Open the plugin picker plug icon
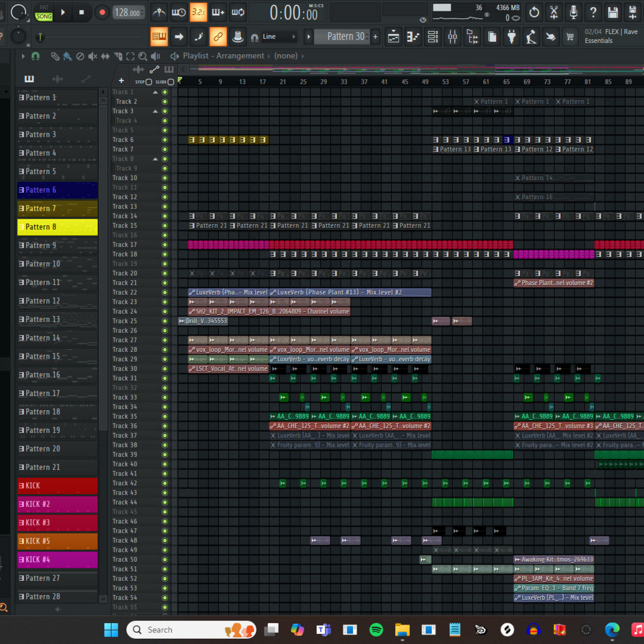The height and width of the screenshot is (644, 644). [x=511, y=37]
